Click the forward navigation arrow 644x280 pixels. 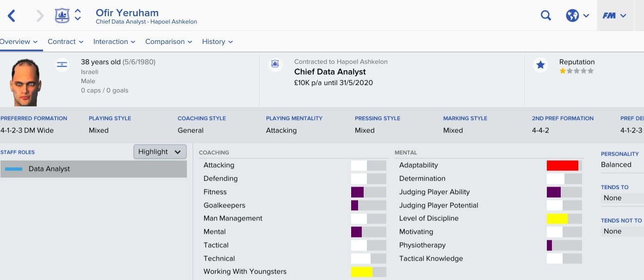tap(40, 16)
